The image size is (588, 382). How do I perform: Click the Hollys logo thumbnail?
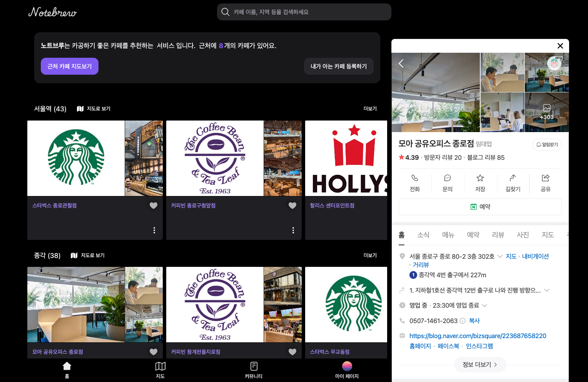[346, 158]
